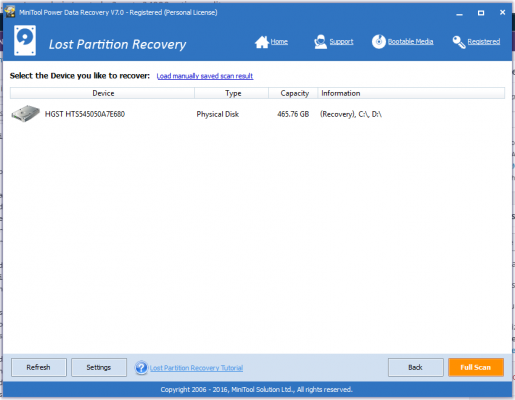Start the Full Scan
Screen dimensions: 515x400
click(476, 367)
